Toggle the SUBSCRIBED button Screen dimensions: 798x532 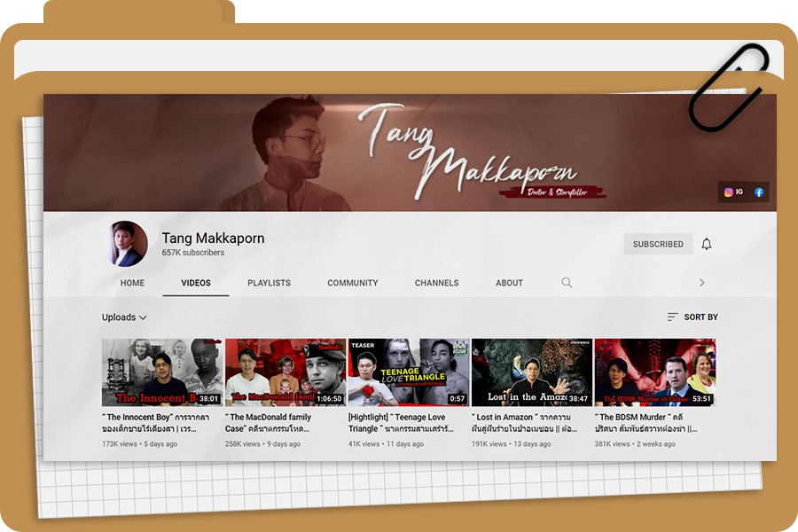(658, 244)
